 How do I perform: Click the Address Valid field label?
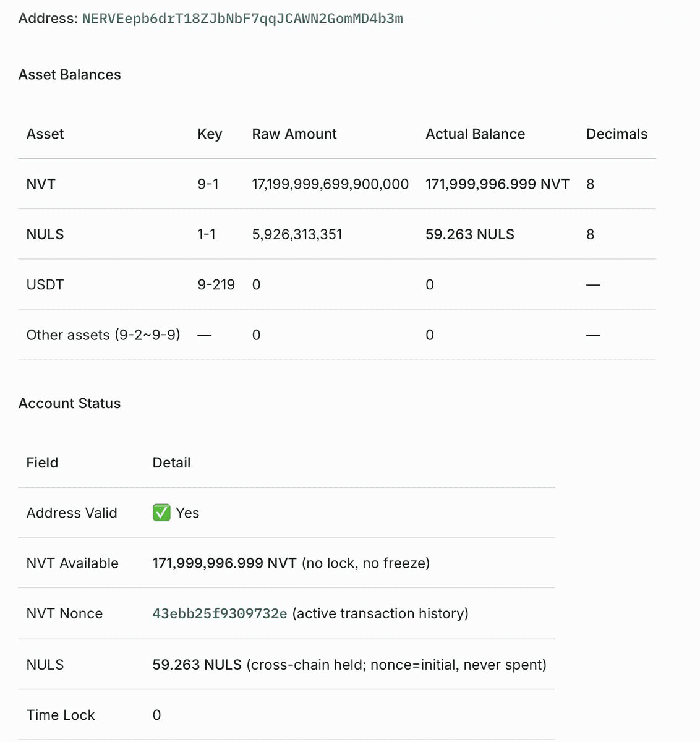pos(72,513)
